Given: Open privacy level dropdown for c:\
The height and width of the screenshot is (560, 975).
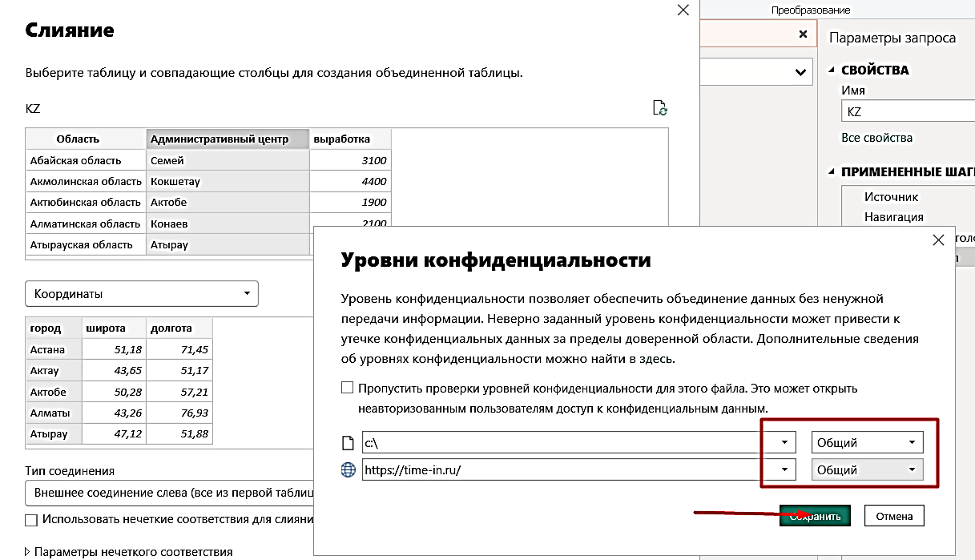Looking at the screenshot, I should pos(867,442).
